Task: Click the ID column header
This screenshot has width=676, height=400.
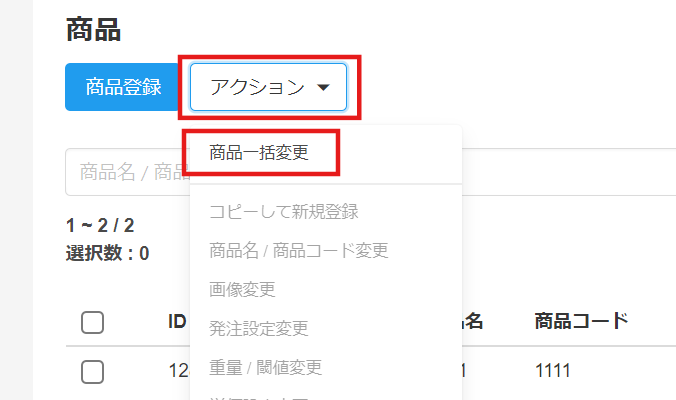Action: 177,321
